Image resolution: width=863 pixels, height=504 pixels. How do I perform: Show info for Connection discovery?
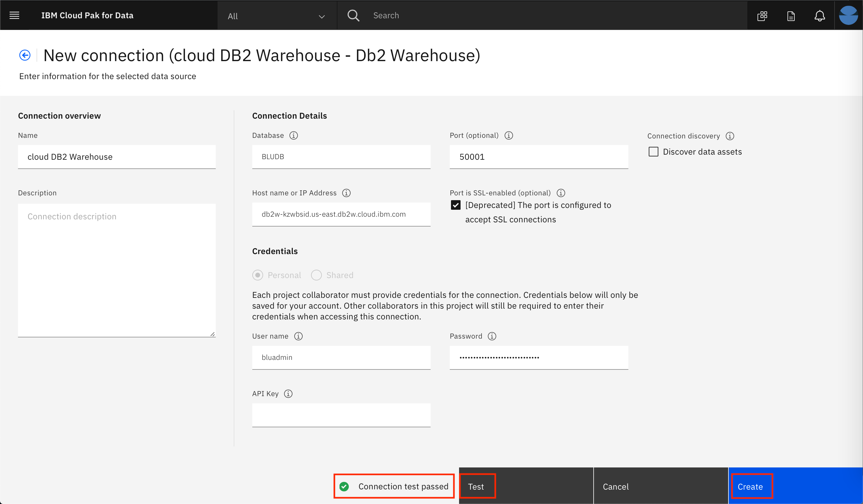point(730,136)
